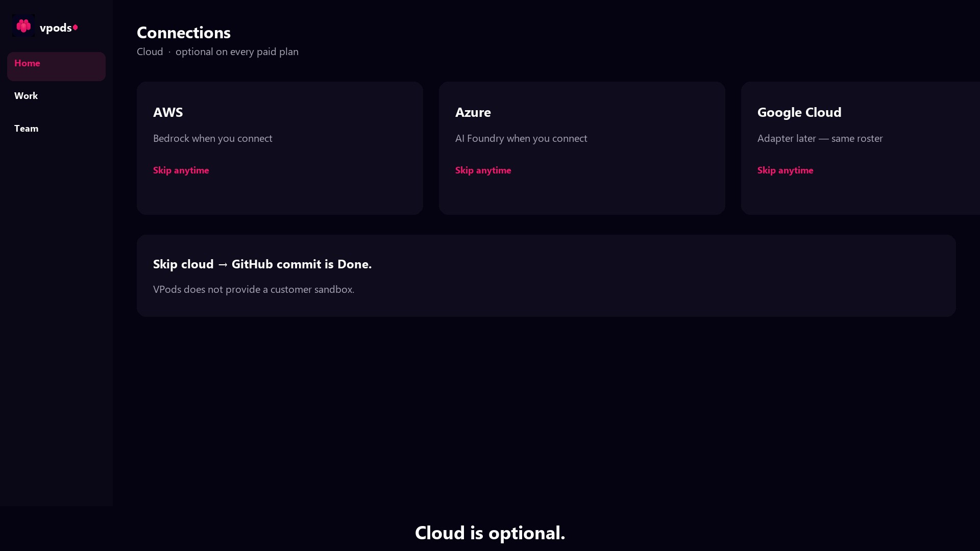The height and width of the screenshot is (551, 980).
Task: Click the 'AI Foundry when you connect' text
Action: 521,138
